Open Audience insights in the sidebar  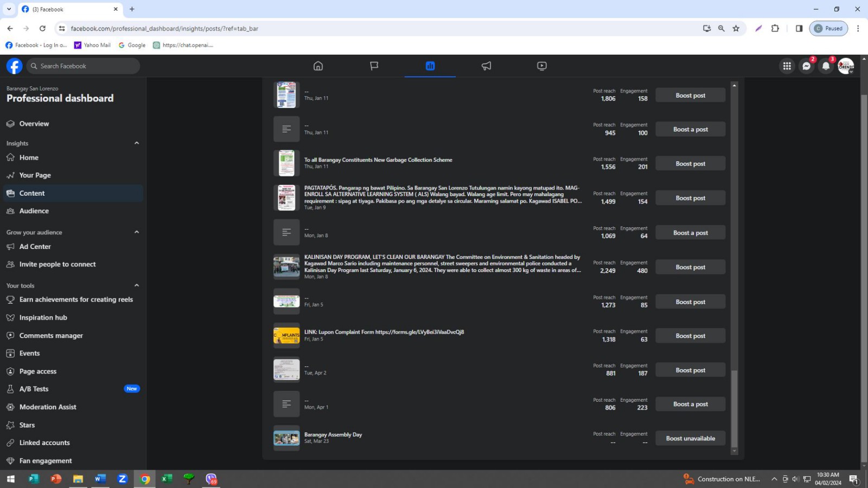point(73,211)
